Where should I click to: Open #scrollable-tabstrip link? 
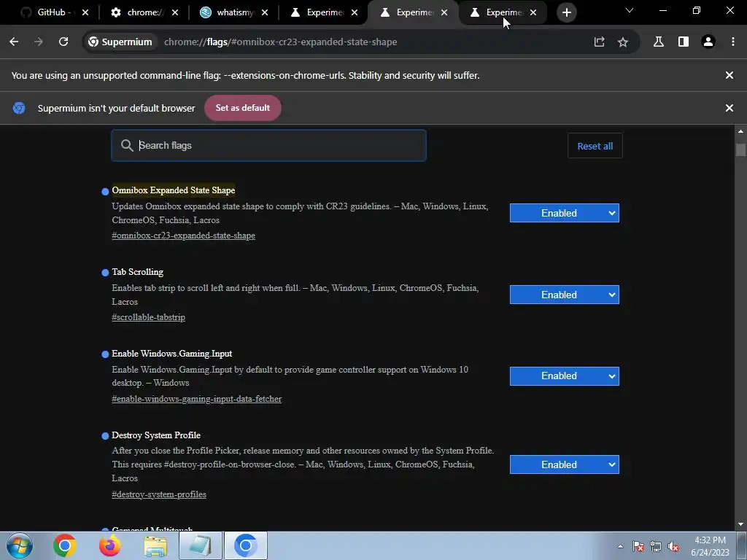[x=148, y=317]
